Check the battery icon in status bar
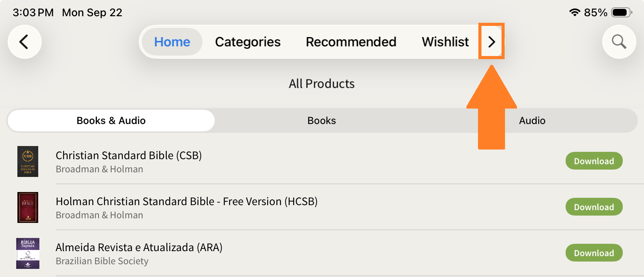The width and height of the screenshot is (644, 277). (621, 12)
